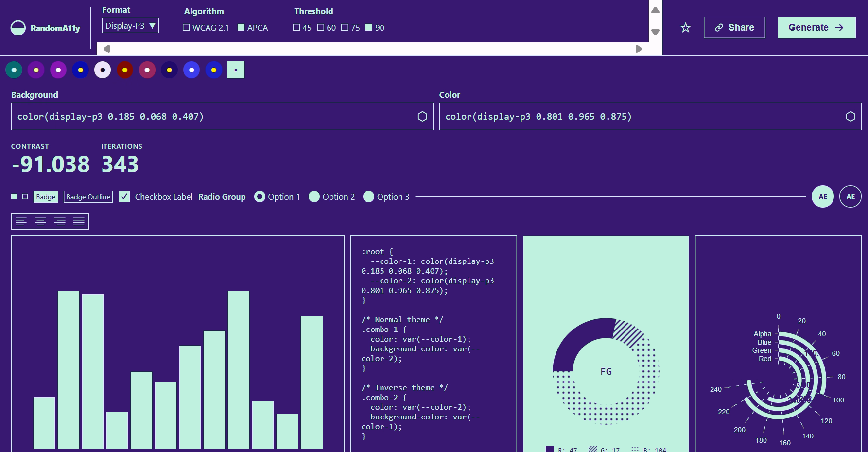Click the align right text icon
The width and height of the screenshot is (868, 452).
coord(60,222)
